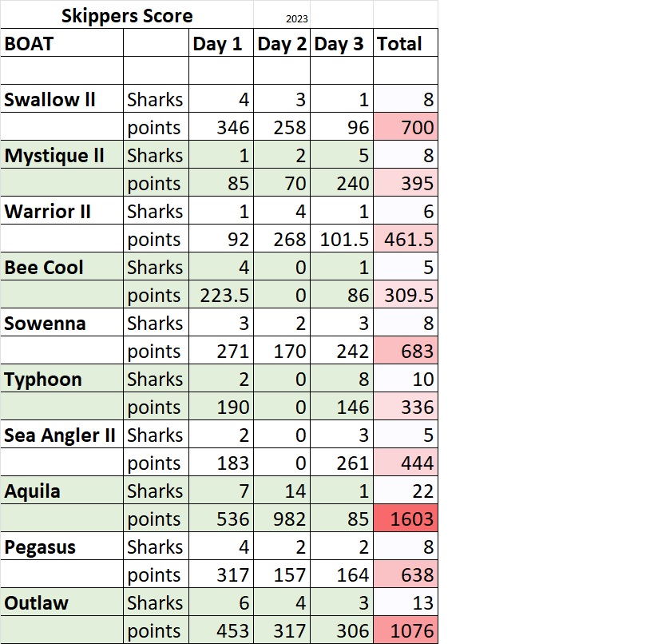Viewport: 654px width, 644px height.
Task: Select the Day 2 column header
Action: (282, 43)
